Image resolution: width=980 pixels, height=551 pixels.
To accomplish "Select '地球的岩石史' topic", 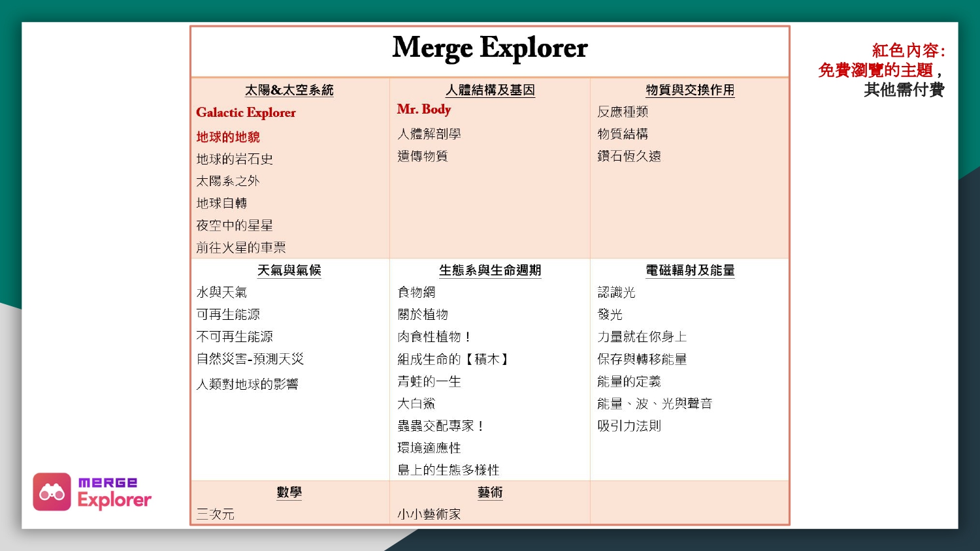I will pos(235,159).
